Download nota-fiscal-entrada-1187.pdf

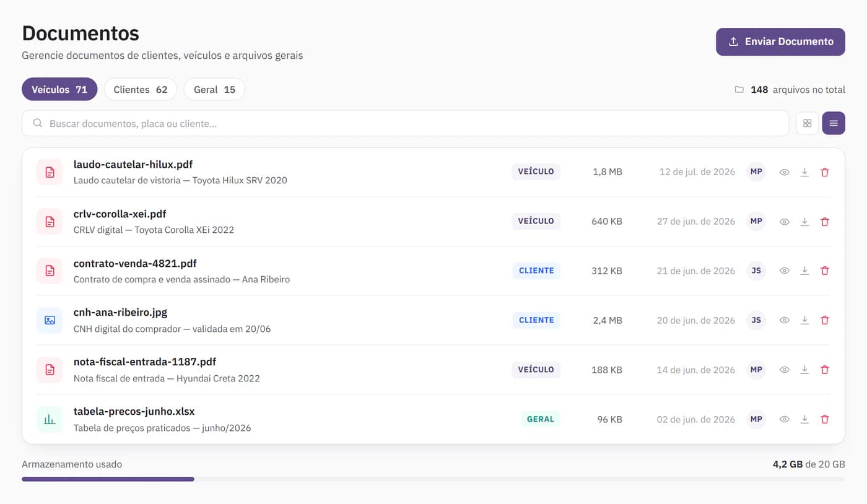804,370
